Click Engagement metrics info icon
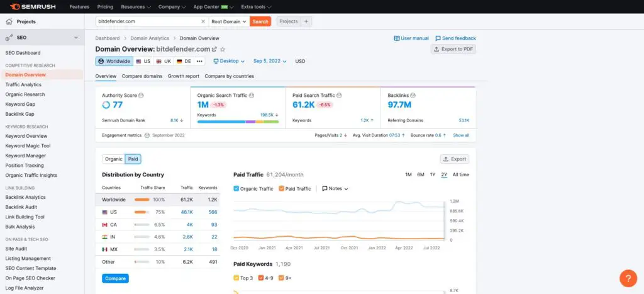 click(146, 135)
